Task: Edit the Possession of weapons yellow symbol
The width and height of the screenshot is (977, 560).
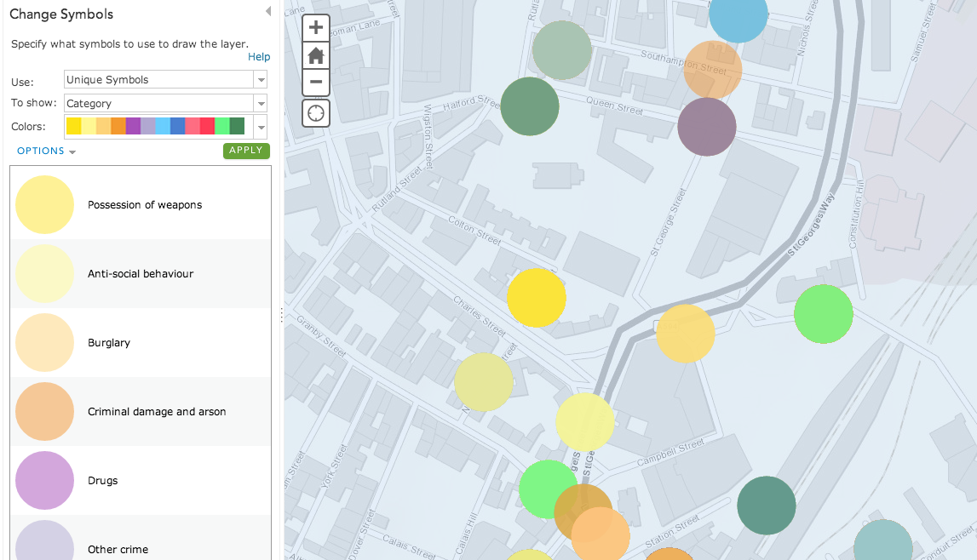Action: pyautogui.click(x=45, y=205)
